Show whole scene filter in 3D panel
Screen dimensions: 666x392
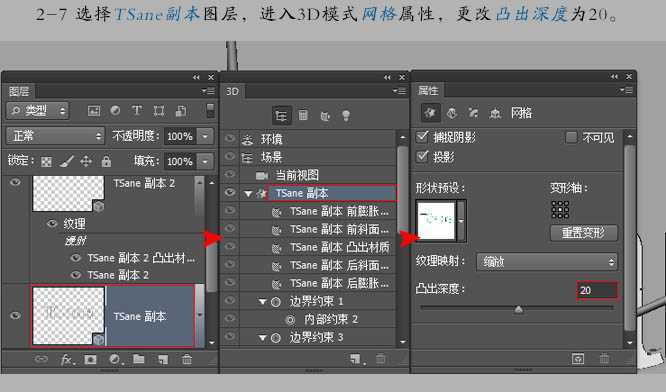point(281,116)
